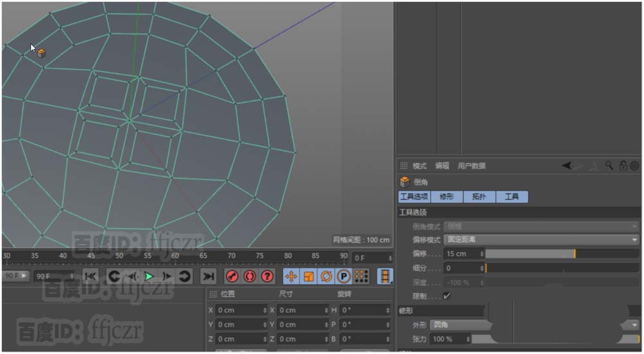
Task: Toggle parameter keyframe P icon
Action: [343, 276]
